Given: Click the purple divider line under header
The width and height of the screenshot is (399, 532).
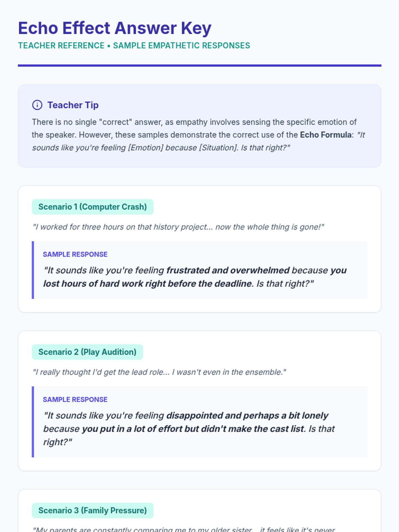Looking at the screenshot, I should point(199,66).
